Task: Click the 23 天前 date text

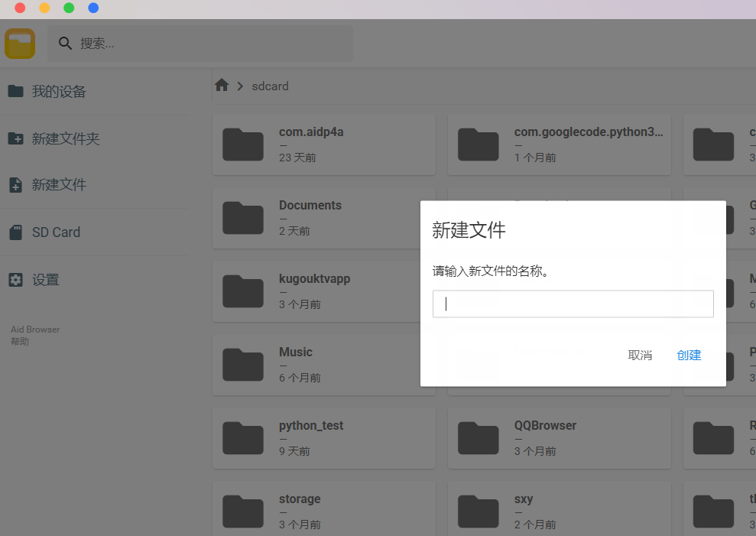Action: (x=297, y=158)
